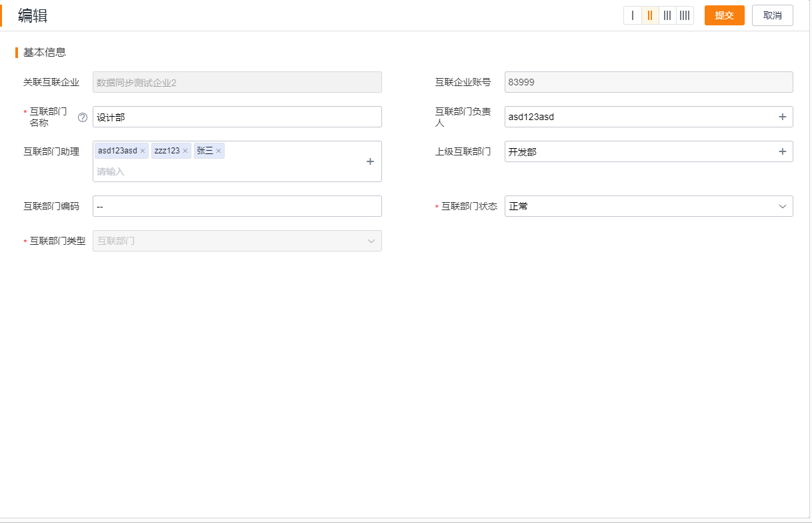Click the 提交 submit button
The image size is (812, 523).
click(724, 15)
